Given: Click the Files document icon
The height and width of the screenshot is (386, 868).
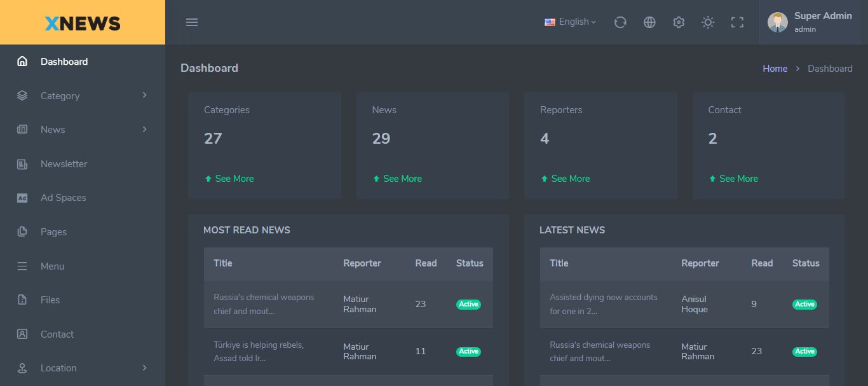Looking at the screenshot, I should pyautogui.click(x=22, y=300).
